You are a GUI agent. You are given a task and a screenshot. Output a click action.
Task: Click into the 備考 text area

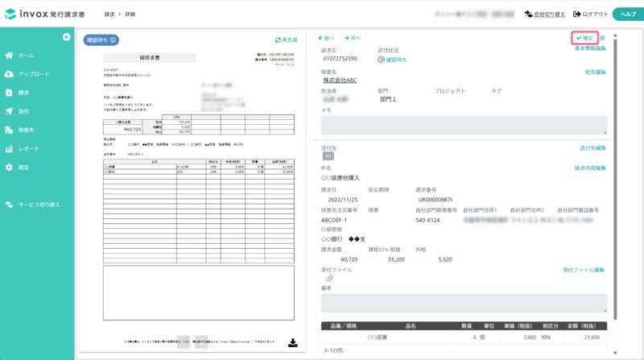pyautogui.click(x=464, y=303)
